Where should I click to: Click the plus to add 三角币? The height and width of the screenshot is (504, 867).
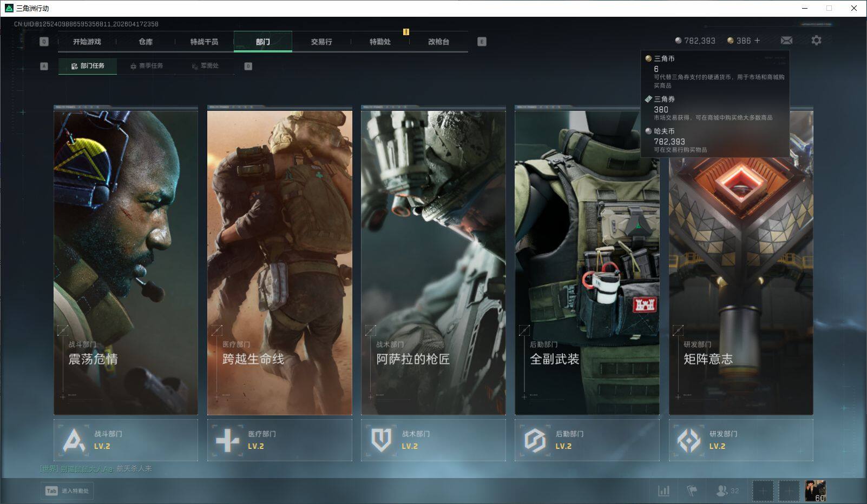757,41
